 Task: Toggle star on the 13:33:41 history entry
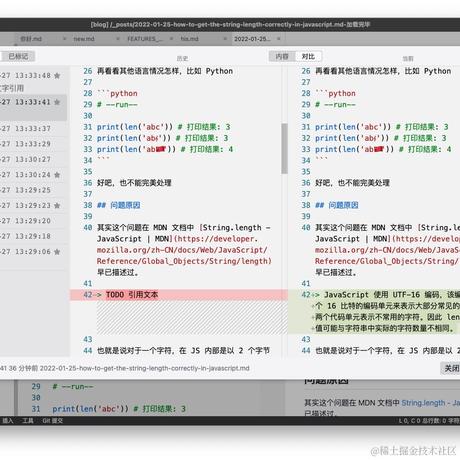tap(57, 102)
